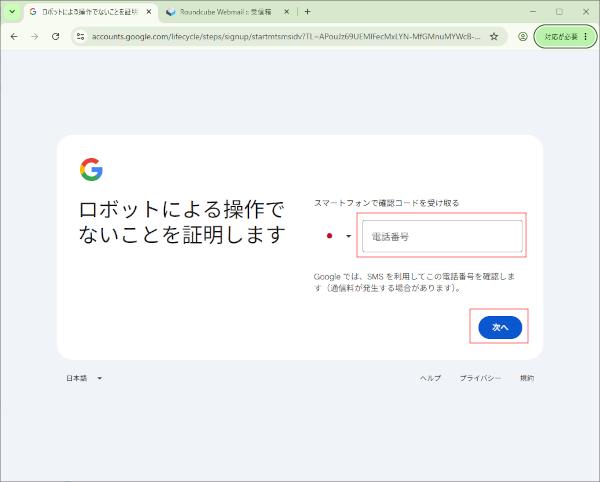Select the Google signup tab

[x=90, y=12]
